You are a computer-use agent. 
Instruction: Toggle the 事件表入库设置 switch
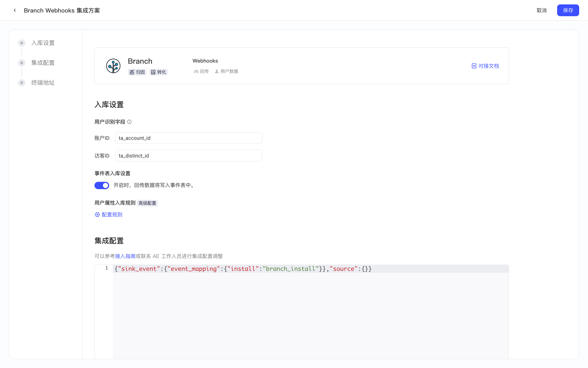point(102,185)
